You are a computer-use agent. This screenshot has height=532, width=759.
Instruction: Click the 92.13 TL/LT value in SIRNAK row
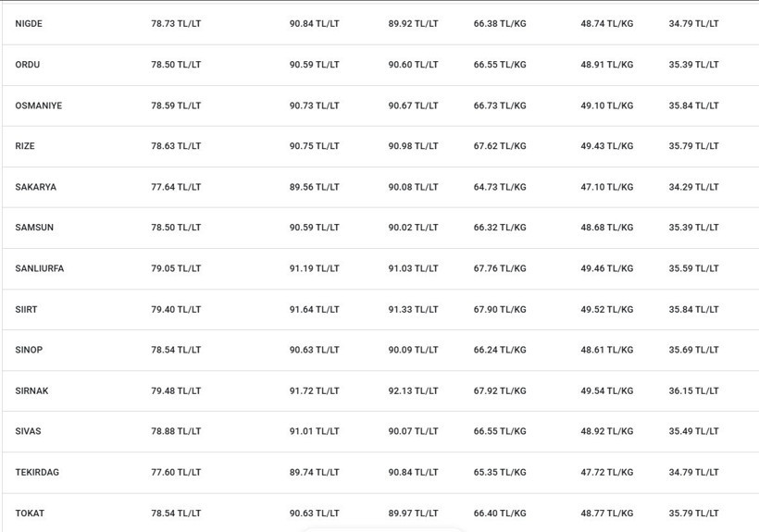413,390
